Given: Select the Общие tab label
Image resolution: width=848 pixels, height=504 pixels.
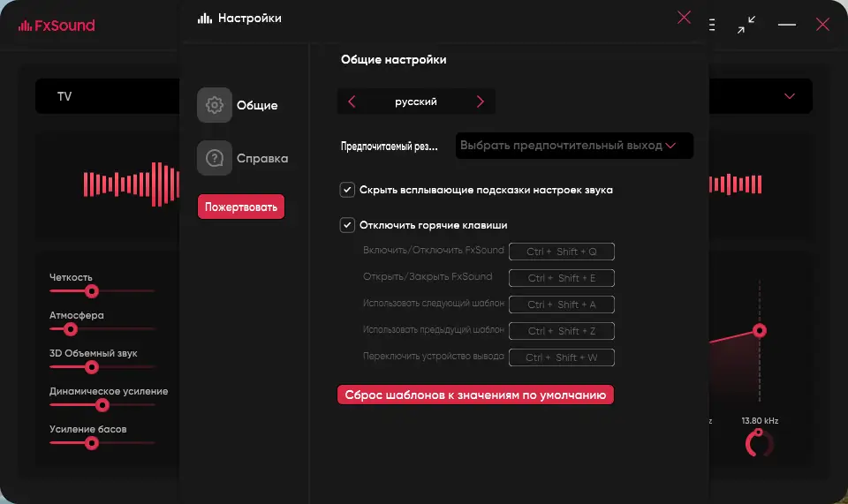Looking at the screenshot, I should tap(257, 105).
